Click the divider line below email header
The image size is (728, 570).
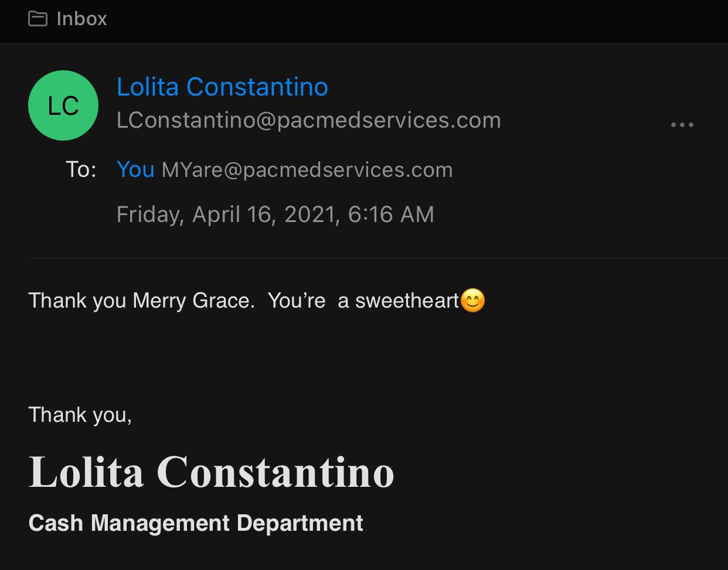[x=375, y=258]
